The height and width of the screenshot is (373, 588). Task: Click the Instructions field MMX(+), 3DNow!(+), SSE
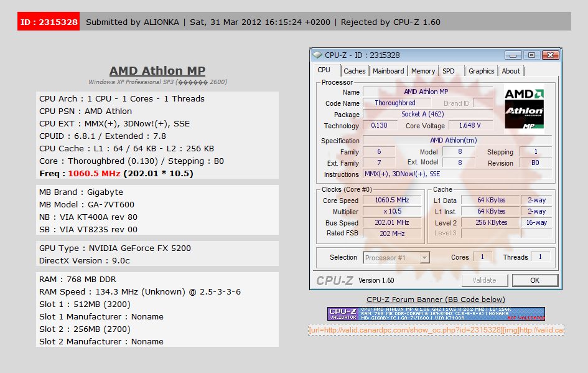pos(457,174)
